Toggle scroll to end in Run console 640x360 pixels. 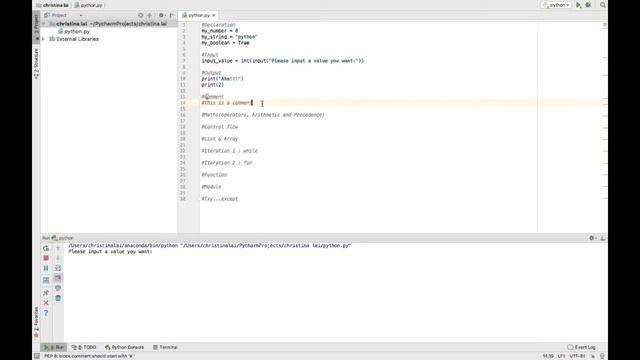(58, 278)
